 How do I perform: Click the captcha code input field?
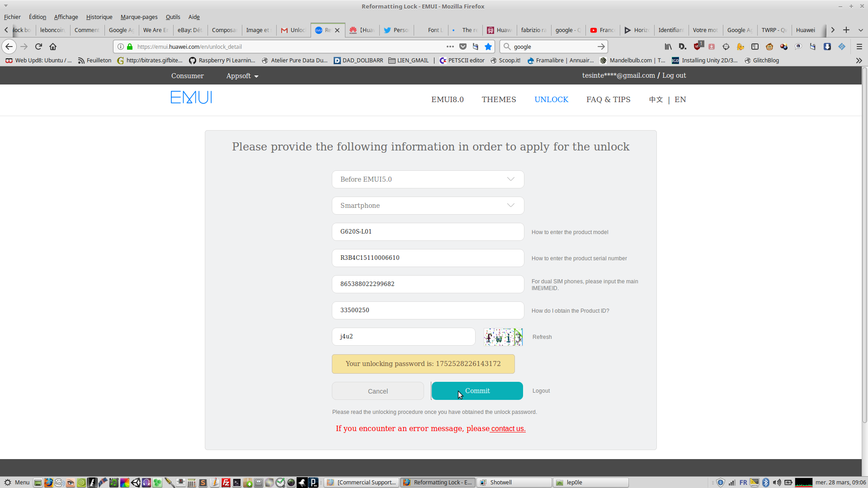pos(403,337)
